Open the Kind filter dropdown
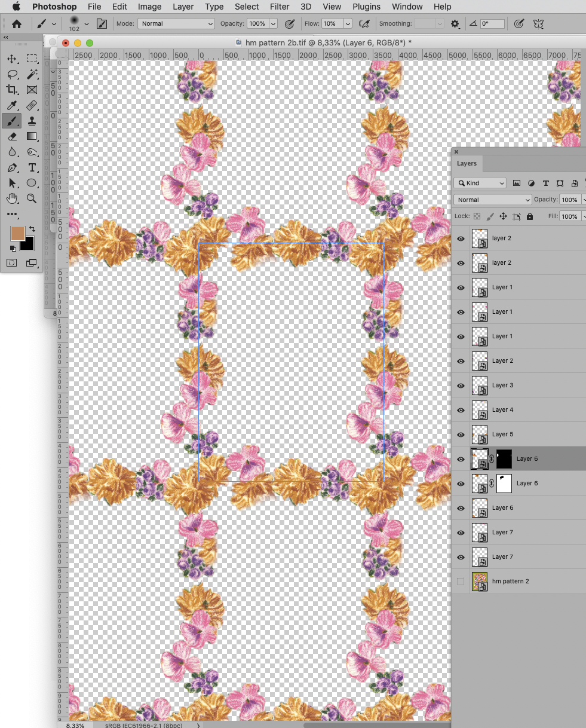This screenshot has width=586, height=728. 480,183
